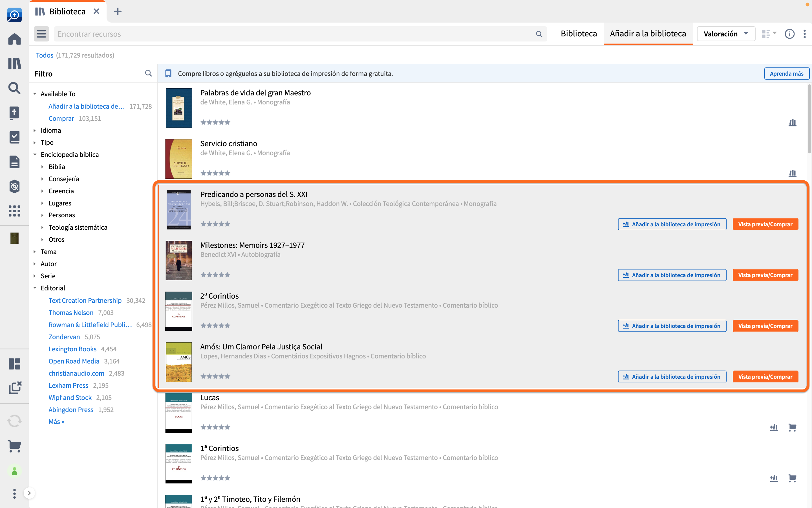Click the cart icon on Lucas row

792,427
